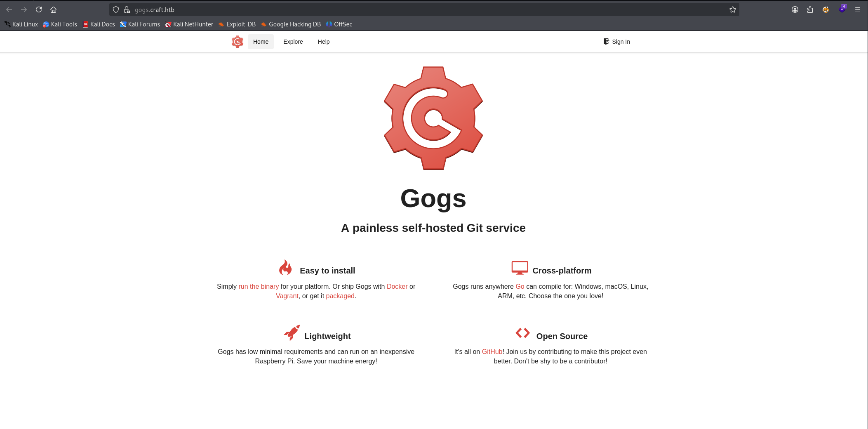Screen dimensions: 868x429
Task: Open the Google Hacking DB bookmark
Action: 291,24
